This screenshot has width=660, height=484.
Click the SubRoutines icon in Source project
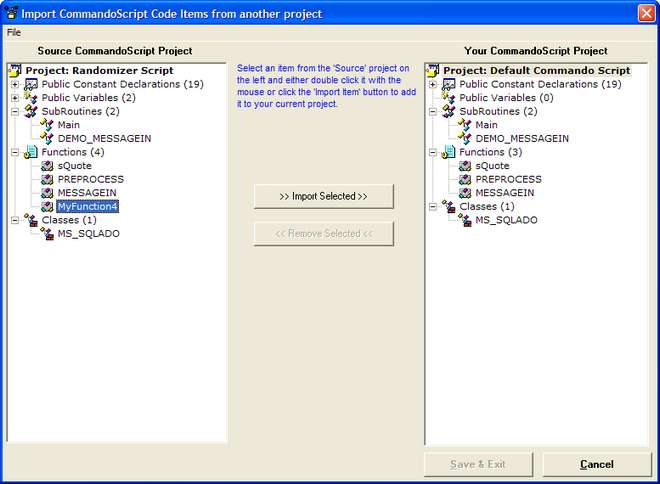(x=31, y=112)
